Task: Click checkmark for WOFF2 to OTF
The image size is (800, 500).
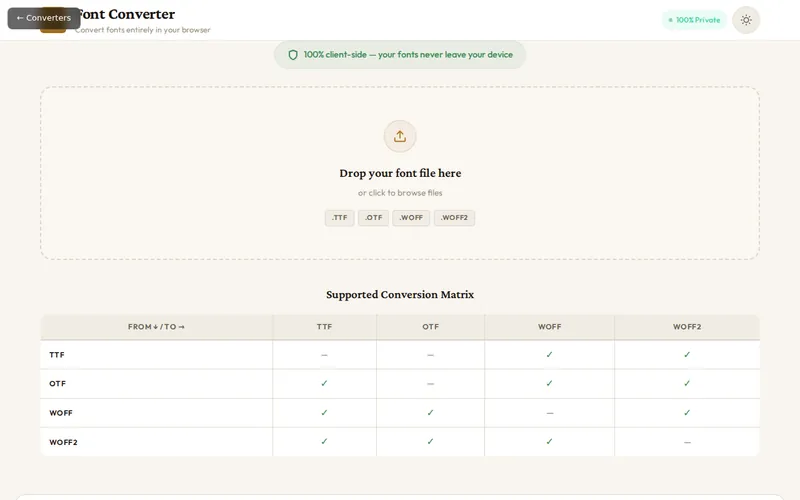Action: 431,441
